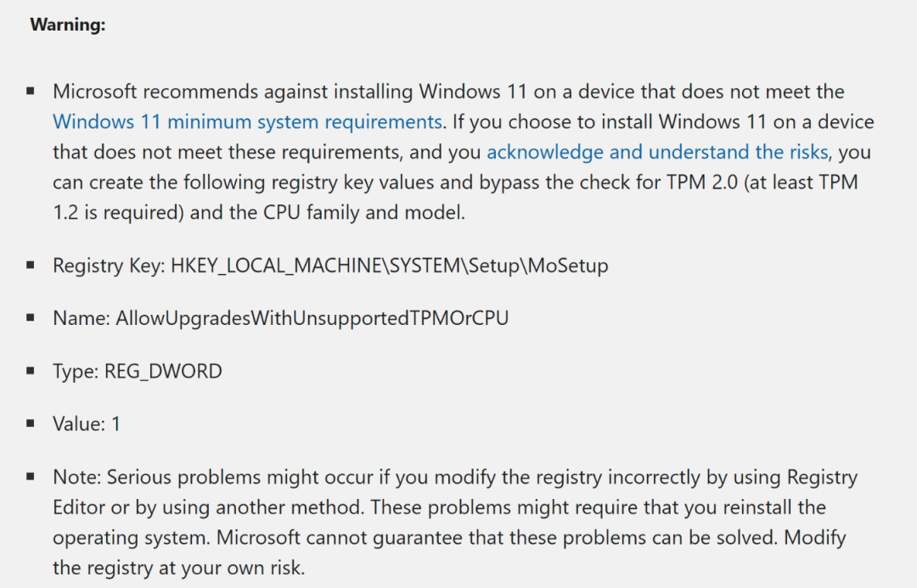
Task: Click the bold Warning: heading
Action: point(68,25)
